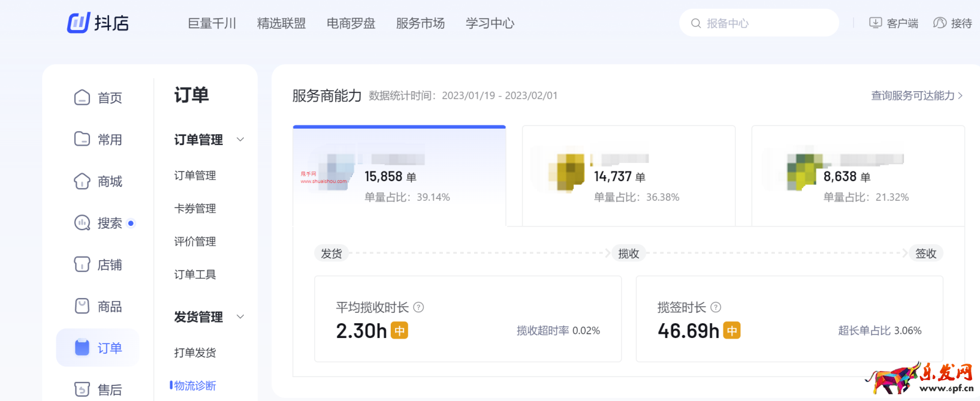
Task: Open 卡券管理 submenu item
Action: 195,208
